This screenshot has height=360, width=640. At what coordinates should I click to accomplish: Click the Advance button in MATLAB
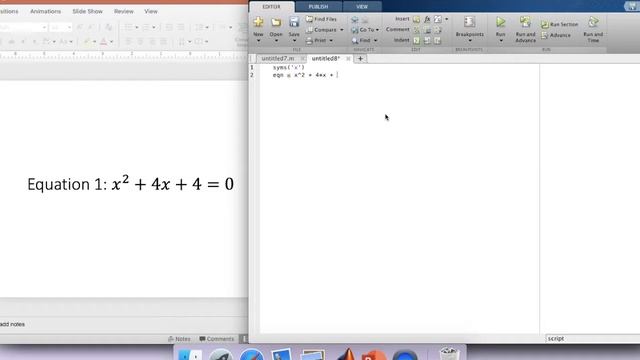coord(556,36)
